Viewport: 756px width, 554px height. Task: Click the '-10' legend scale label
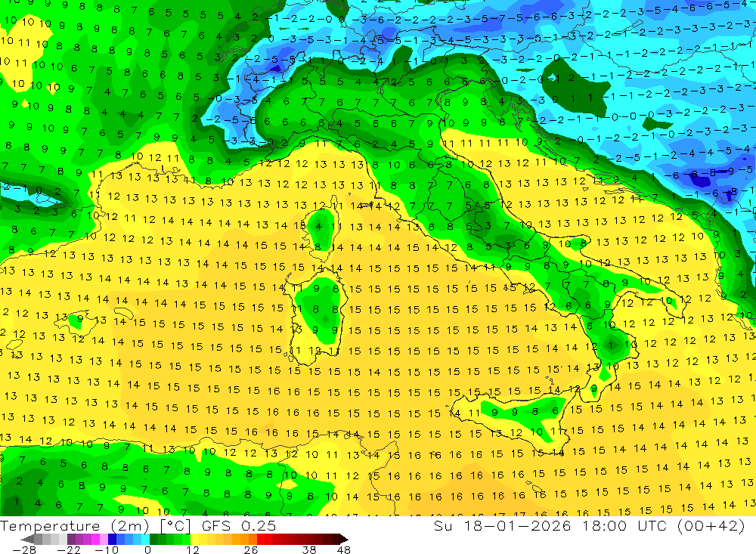[x=107, y=550]
